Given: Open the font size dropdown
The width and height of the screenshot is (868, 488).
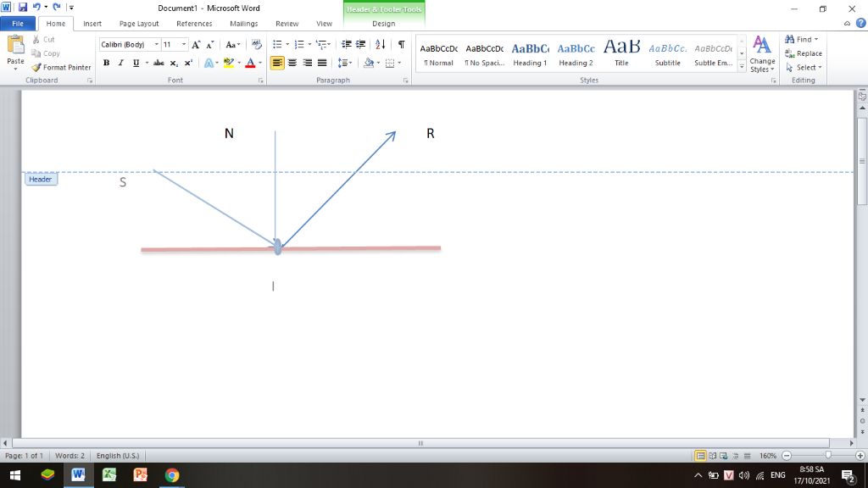Looking at the screenshot, I should 184,44.
